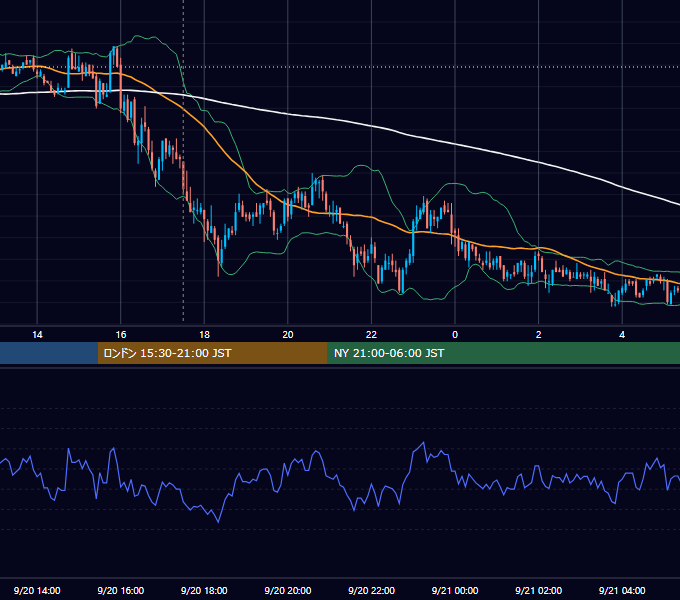Click the 18 hour label on price chart axis
Viewport: 680px width, 600px height.
click(x=204, y=335)
